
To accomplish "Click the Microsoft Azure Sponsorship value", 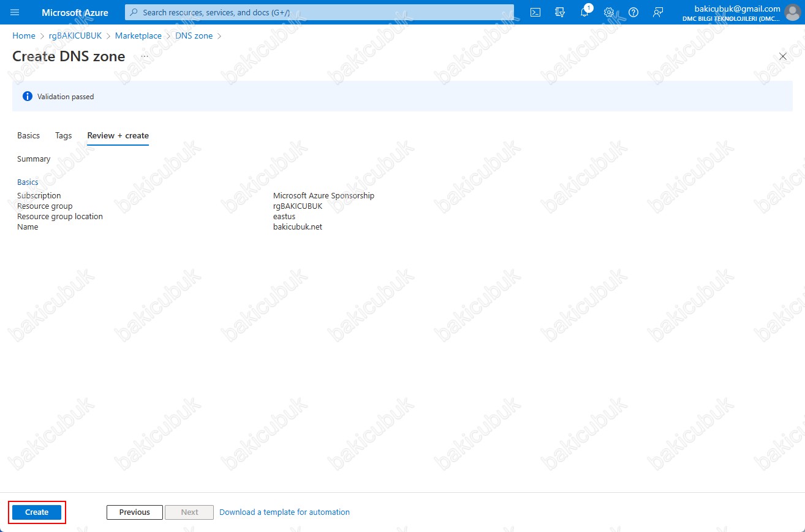I will click(x=323, y=196).
